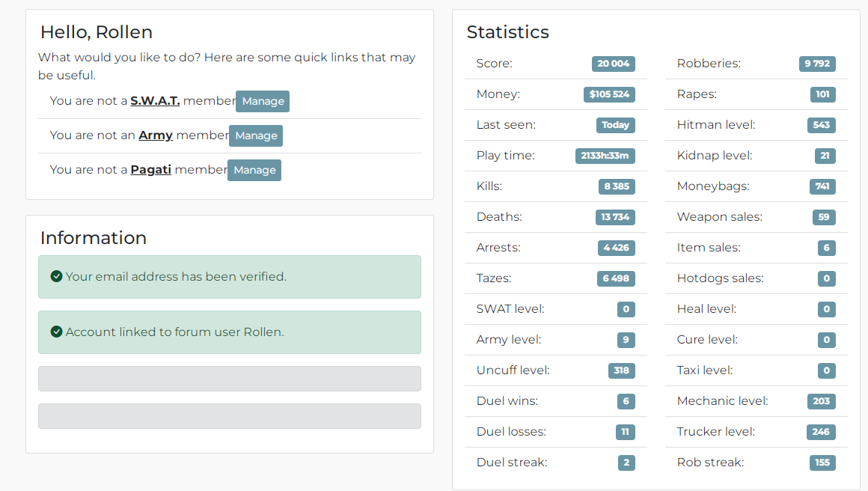
Task: Click the Duel streak value 2
Action: click(626, 463)
